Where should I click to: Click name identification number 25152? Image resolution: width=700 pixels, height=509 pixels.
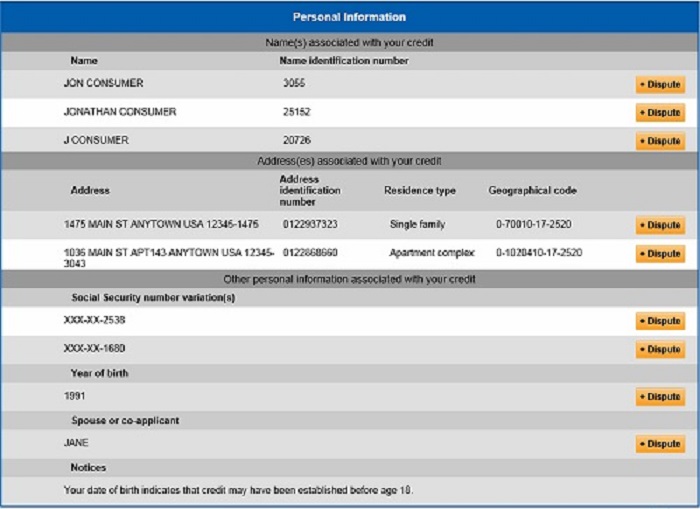[x=296, y=112]
